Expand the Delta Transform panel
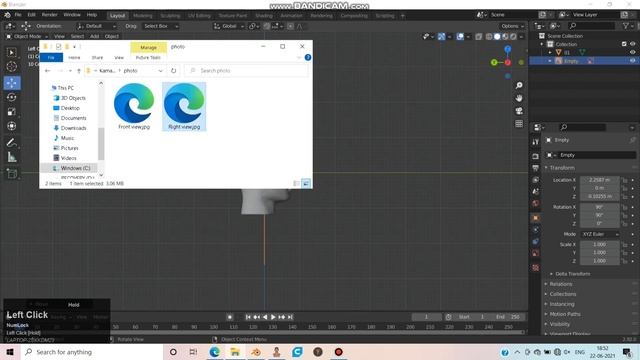 pos(572,274)
